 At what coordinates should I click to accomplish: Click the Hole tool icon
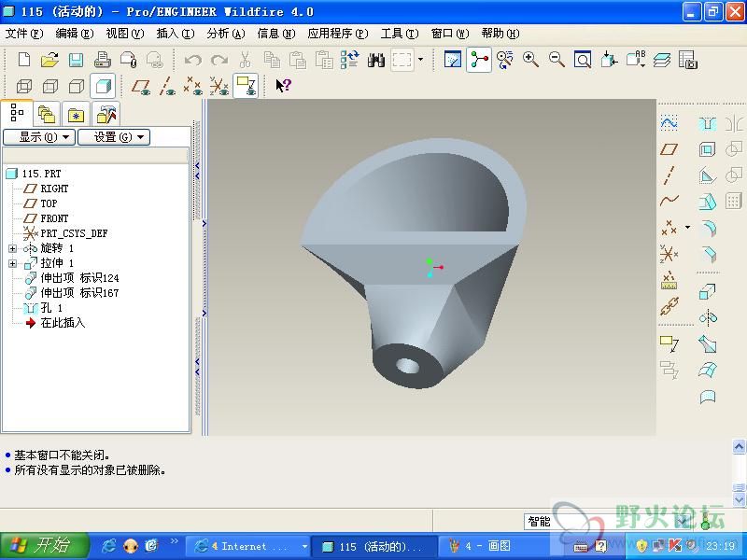coord(707,123)
